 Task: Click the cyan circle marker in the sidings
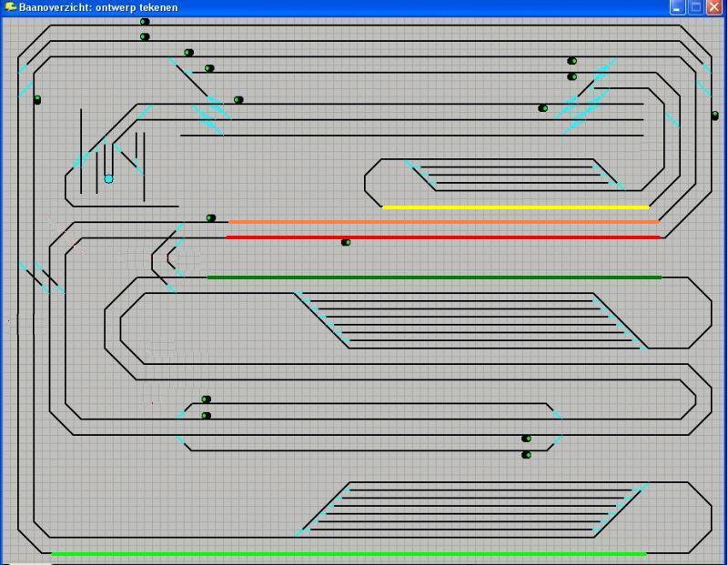108,178
